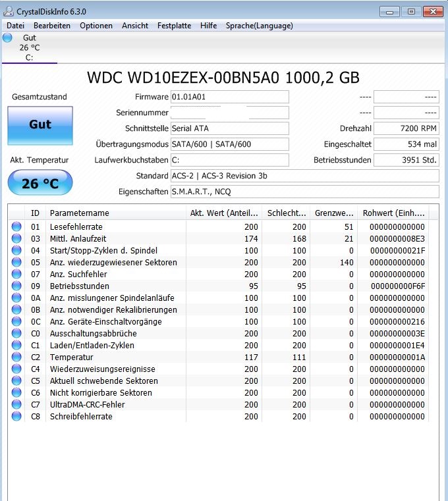Click the blue Gut health status button
The height and width of the screenshot is (501, 448).
40,126
